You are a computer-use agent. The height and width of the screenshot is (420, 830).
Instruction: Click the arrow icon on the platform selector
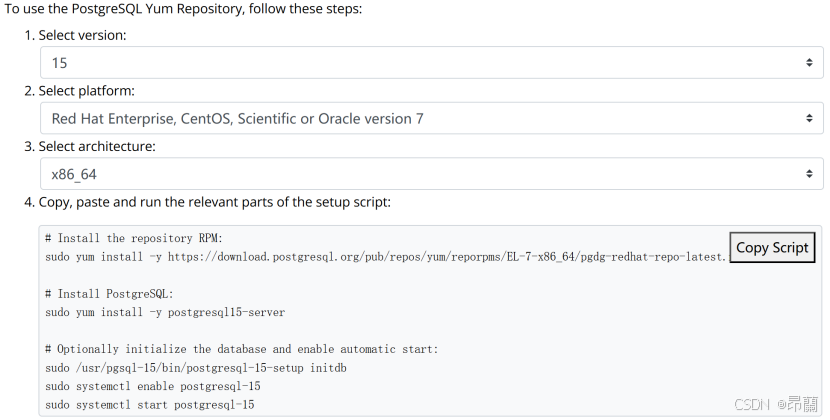tap(809, 118)
